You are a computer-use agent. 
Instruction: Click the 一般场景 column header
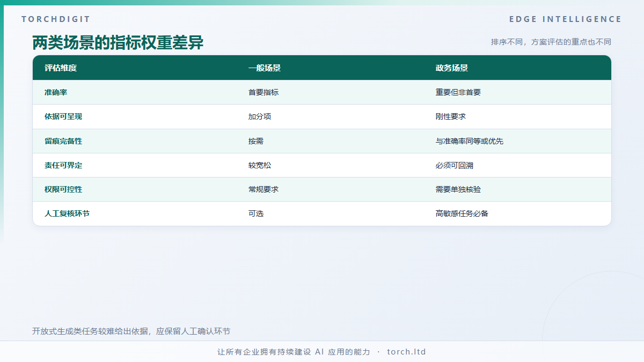pos(265,68)
